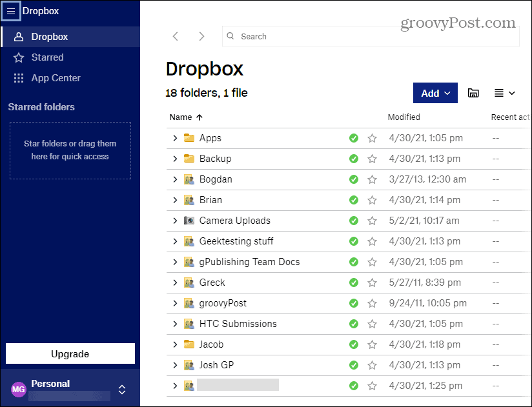Click the sync check for HTC Submissions
Image resolution: width=532 pixels, height=407 pixels.
coord(354,324)
